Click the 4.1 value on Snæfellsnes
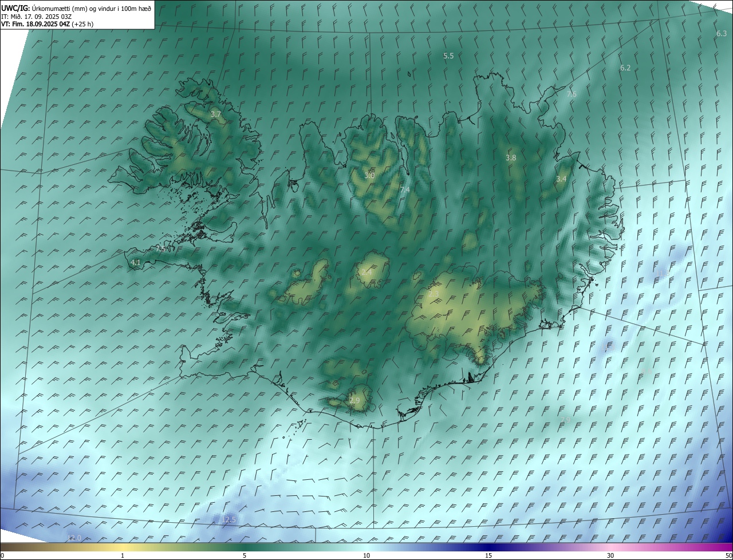Image resolution: width=733 pixels, height=560 pixels. (x=136, y=263)
